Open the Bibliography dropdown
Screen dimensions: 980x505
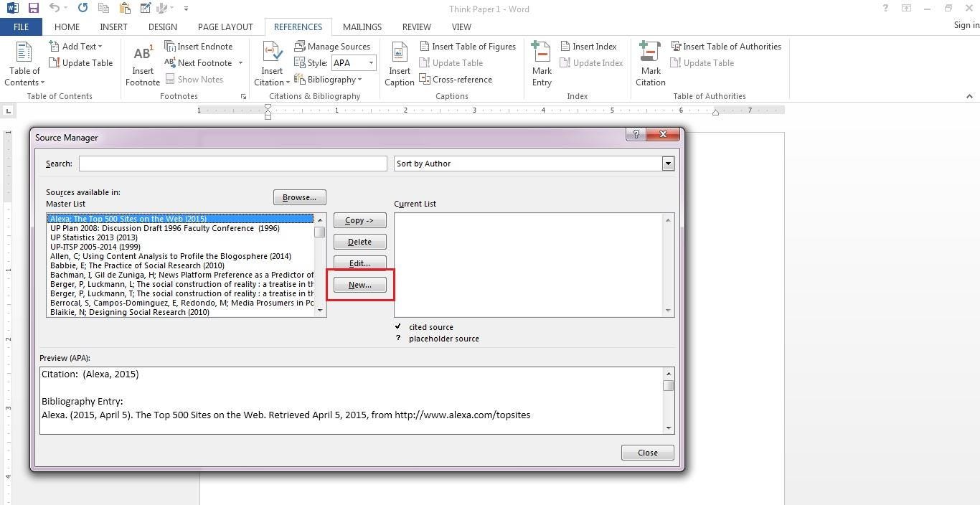(330, 79)
